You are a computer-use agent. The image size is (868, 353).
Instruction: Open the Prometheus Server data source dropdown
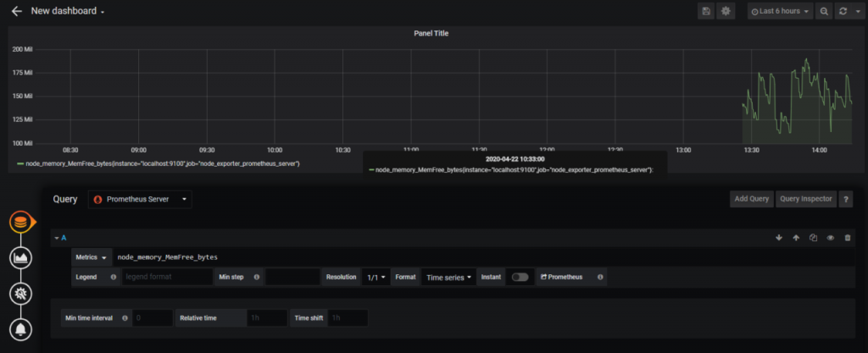tap(140, 200)
